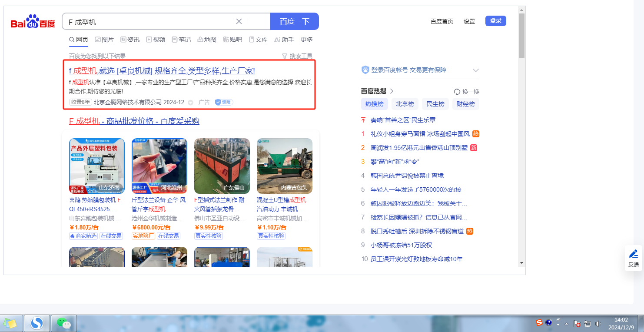Image resolution: width=644 pixels, height=332 pixels.
Task: Click the shield paw icon beside 登录百度帐号
Action: (365, 70)
